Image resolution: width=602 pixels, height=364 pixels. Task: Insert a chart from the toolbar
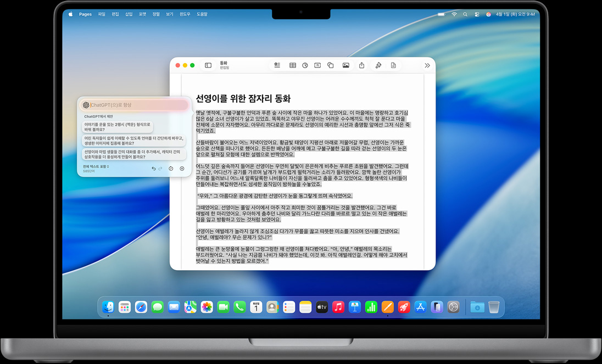[x=305, y=65]
